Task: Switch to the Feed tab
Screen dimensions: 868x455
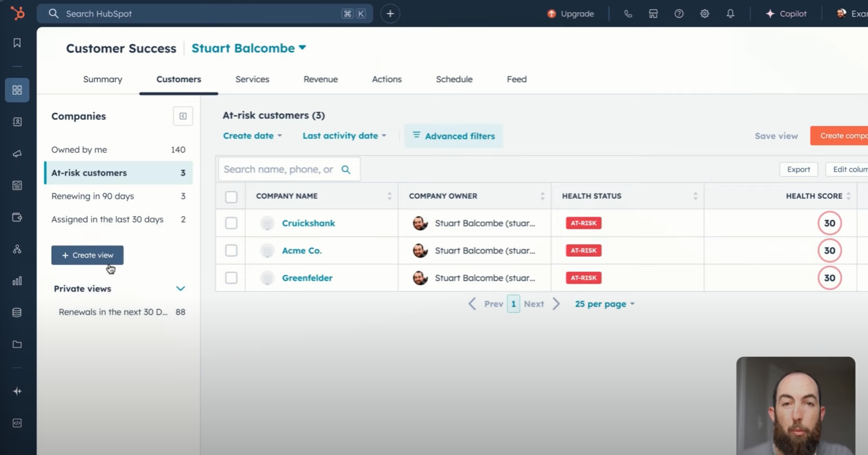Action: (517, 79)
